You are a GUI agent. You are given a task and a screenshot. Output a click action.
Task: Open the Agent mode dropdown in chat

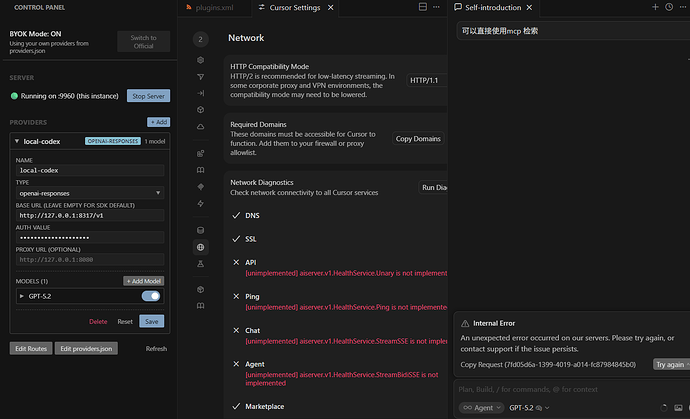pos(481,408)
